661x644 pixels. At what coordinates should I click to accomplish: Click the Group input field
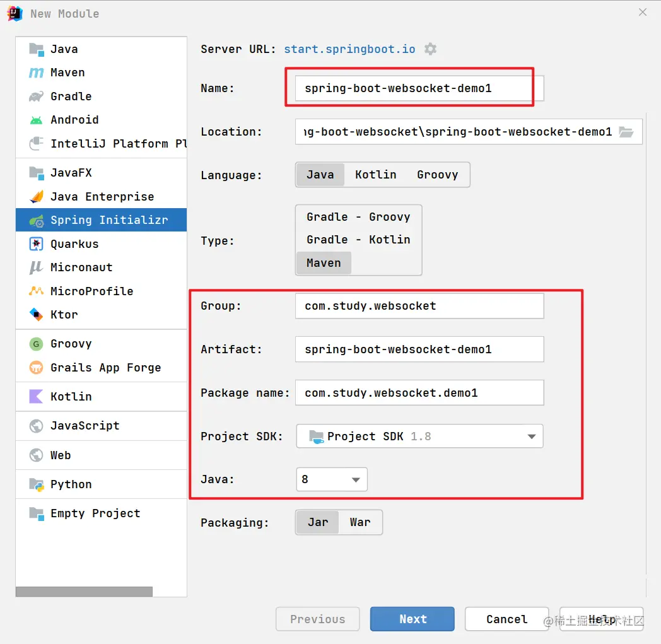(419, 306)
